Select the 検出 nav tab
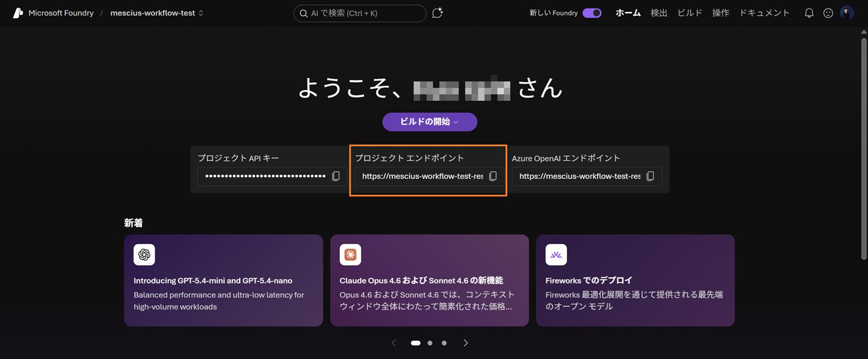The image size is (868, 359). click(659, 13)
